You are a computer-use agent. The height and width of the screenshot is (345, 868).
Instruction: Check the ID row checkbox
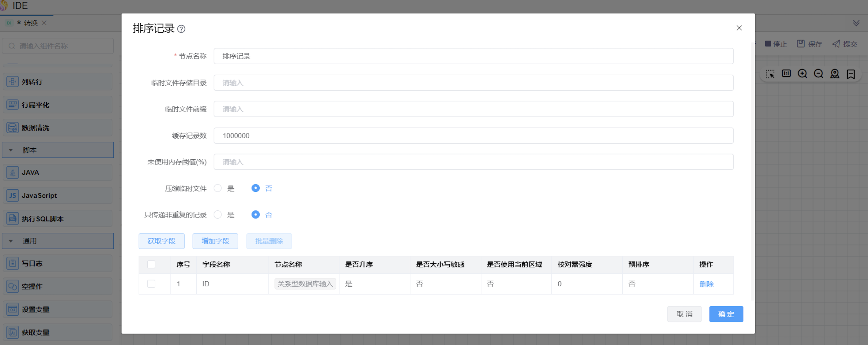151,284
